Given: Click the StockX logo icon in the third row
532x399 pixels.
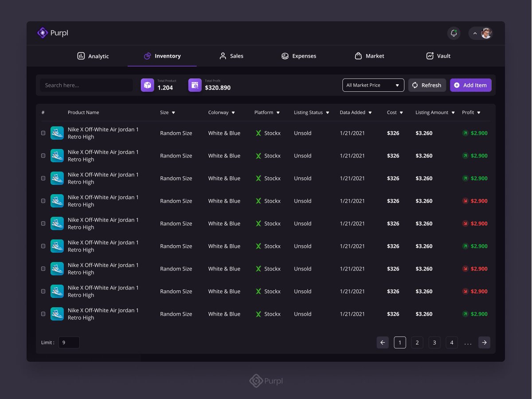Looking at the screenshot, I should point(258,178).
